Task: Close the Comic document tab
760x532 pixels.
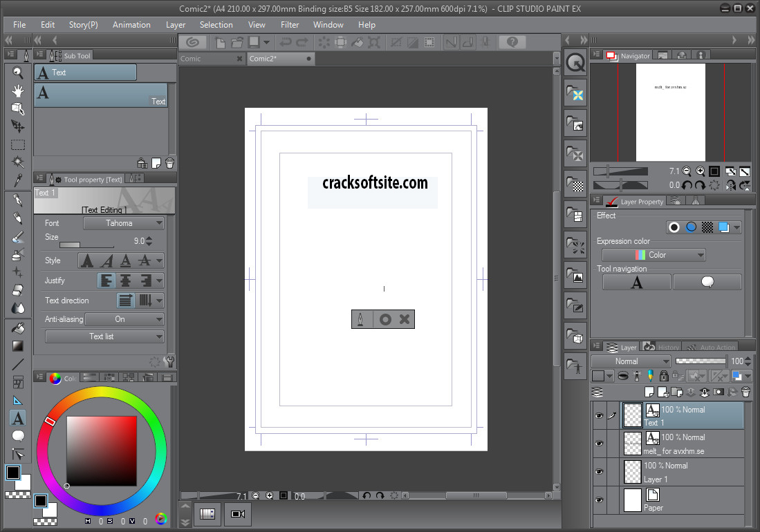Action: (x=239, y=59)
